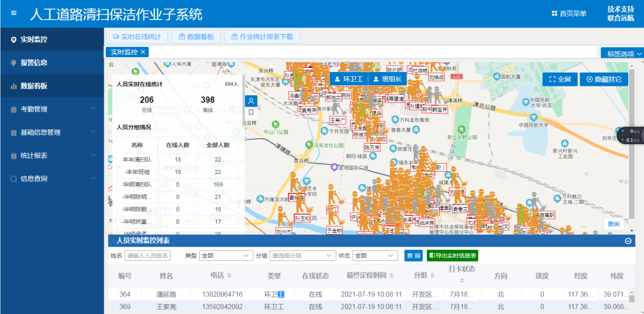Click the 中山门公园 park icon on map
This screenshot has width=644, height=314.
(x=277, y=123)
